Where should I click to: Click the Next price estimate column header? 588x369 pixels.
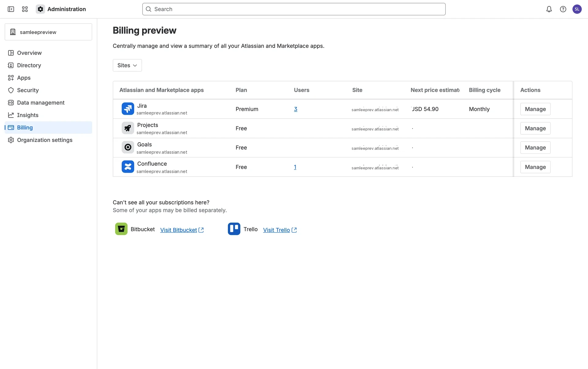[x=435, y=90]
